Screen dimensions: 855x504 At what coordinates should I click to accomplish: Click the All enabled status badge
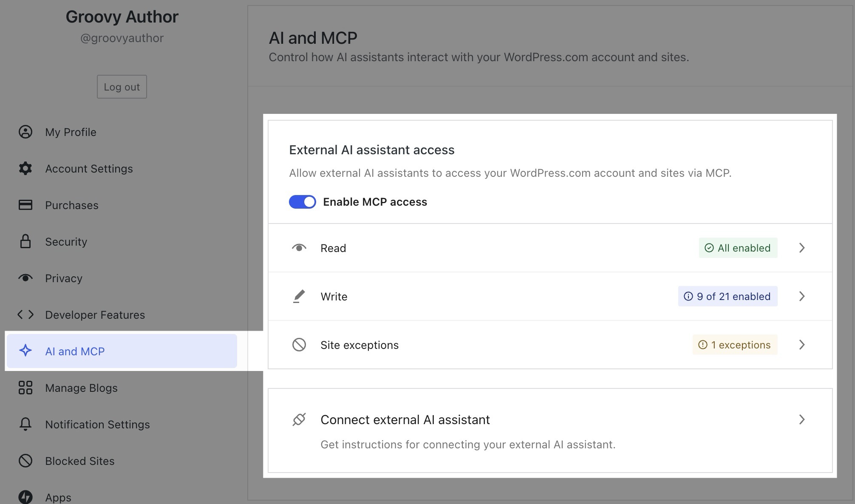(x=738, y=248)
